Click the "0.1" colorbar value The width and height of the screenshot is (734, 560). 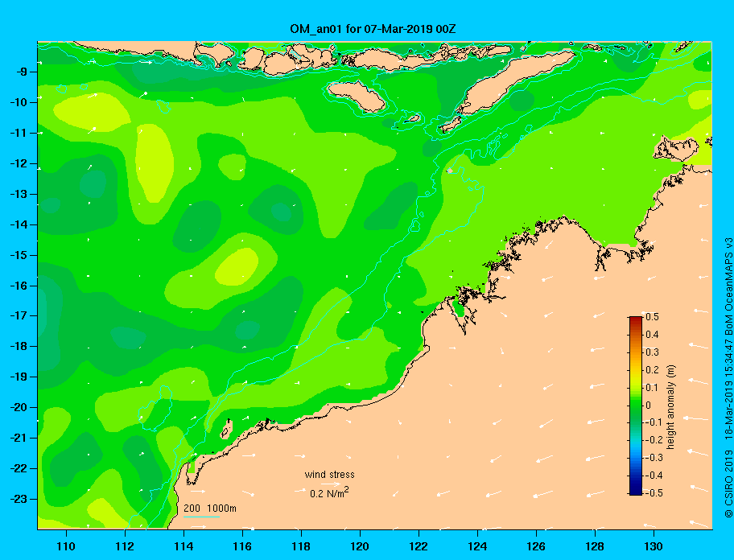tap(652, 387)
